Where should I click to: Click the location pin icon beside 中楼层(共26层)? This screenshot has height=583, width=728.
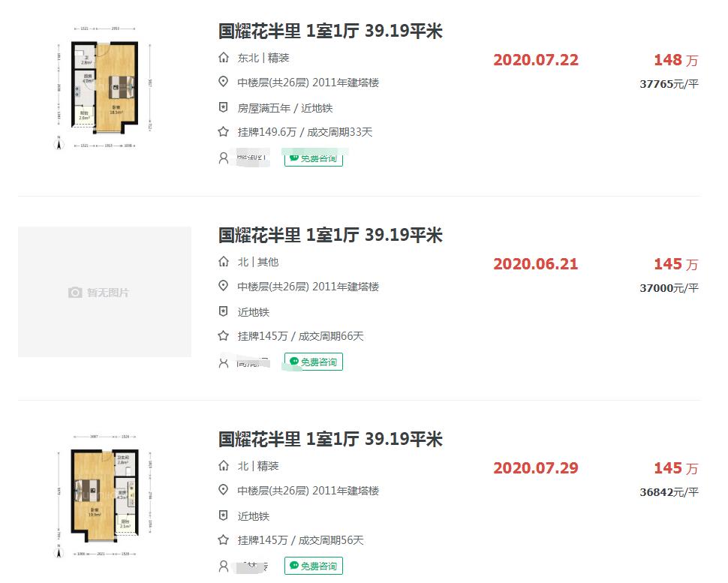[223, 83]
